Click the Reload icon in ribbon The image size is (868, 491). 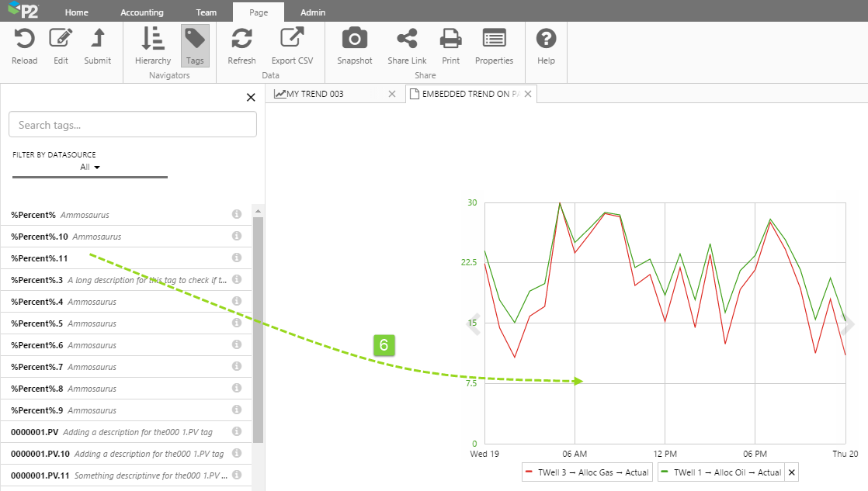(x=24, y=39)
